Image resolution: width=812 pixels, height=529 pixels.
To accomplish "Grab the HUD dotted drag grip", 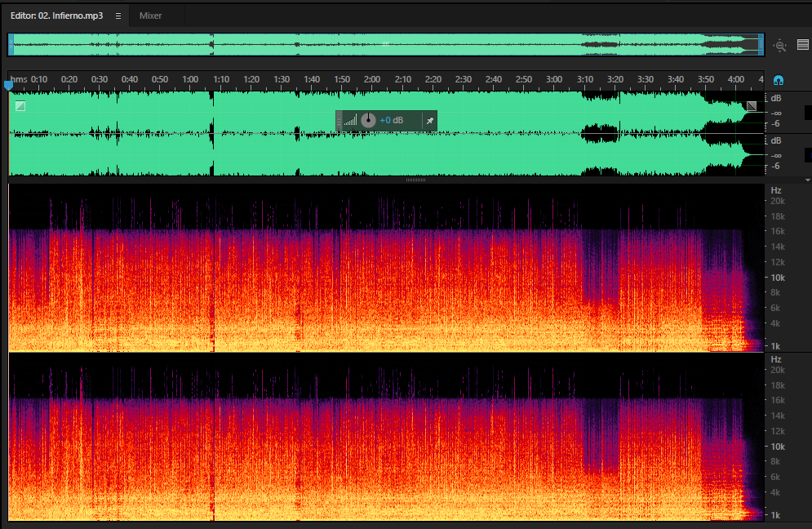I will coord(339,121).
